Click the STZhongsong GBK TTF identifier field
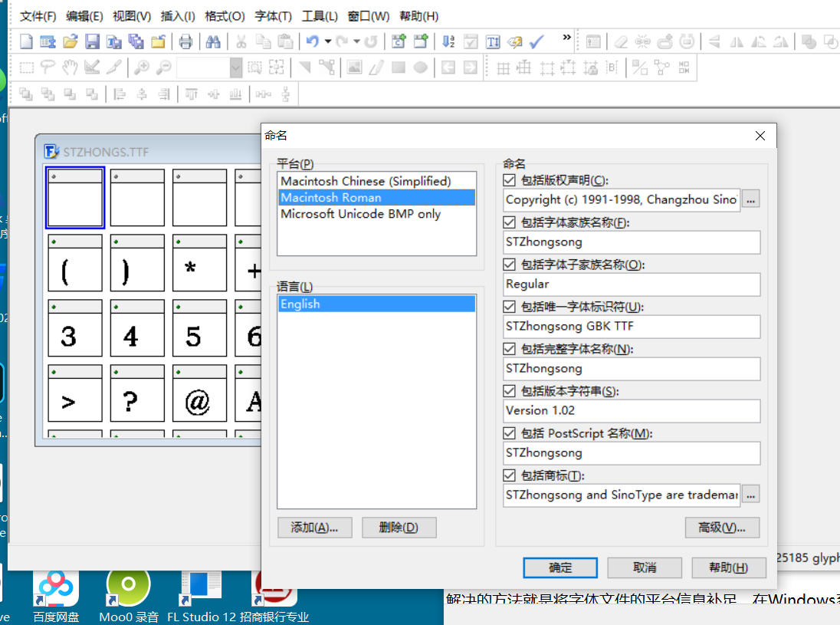 pos(631,326)
